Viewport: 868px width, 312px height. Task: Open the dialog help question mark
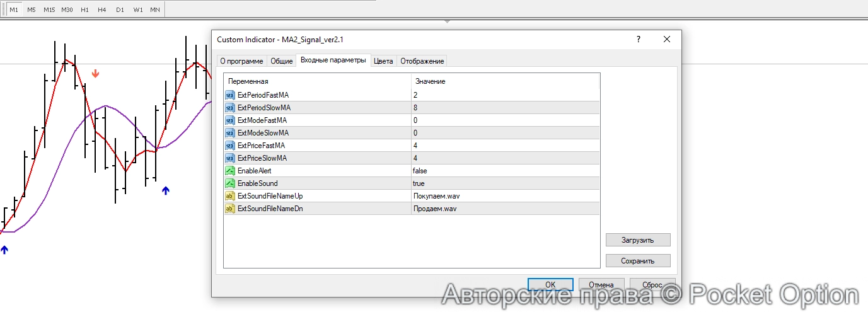tap(638, 39)
